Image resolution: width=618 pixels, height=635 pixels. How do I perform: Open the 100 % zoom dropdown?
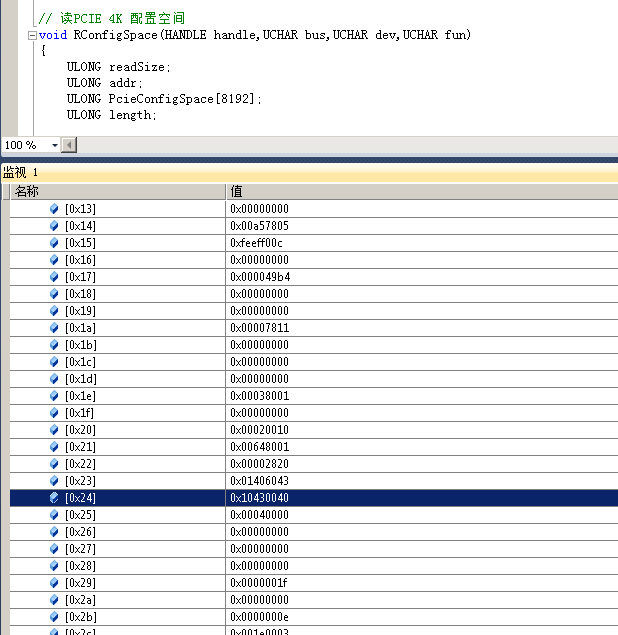(55, 145)
